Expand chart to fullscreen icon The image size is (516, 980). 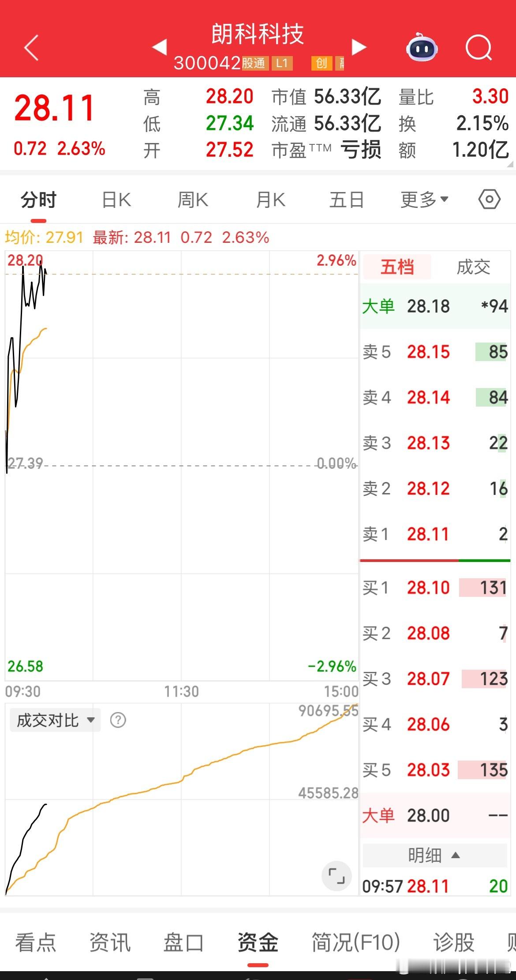pyautogui.click(x=337, y=876)
